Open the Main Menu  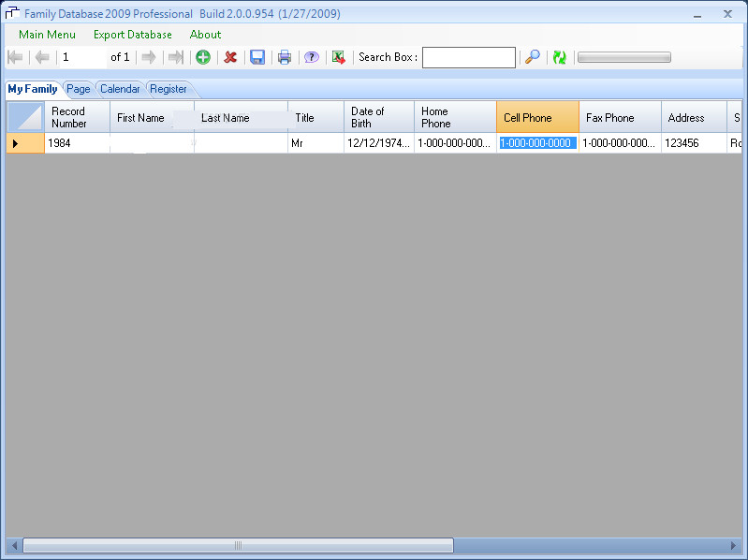coord(47,35)
